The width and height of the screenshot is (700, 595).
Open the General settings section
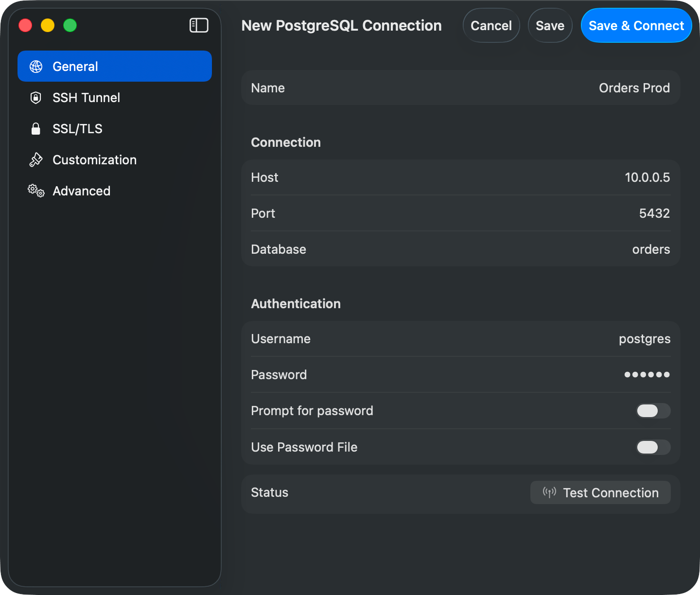point(115,66)
